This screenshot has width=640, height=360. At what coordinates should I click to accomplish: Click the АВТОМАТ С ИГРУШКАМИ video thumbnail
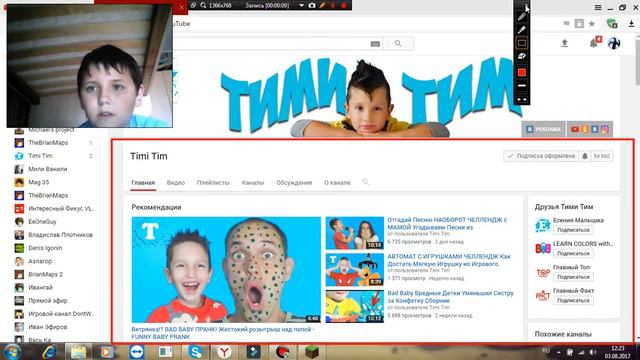355,270
